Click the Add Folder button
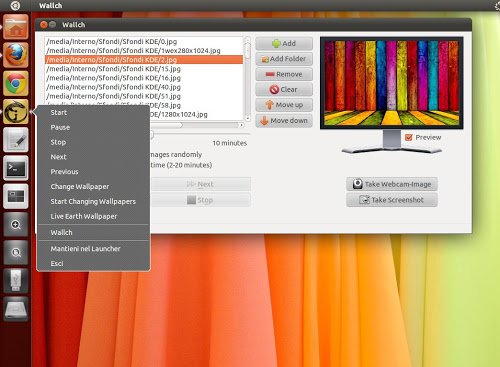 (284, 59)
